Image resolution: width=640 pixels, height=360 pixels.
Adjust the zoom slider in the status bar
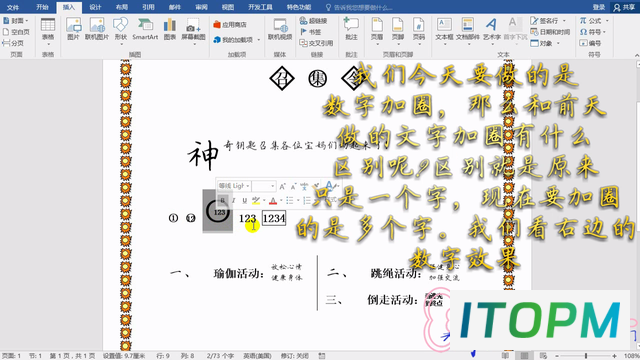[x=586, y=356]
